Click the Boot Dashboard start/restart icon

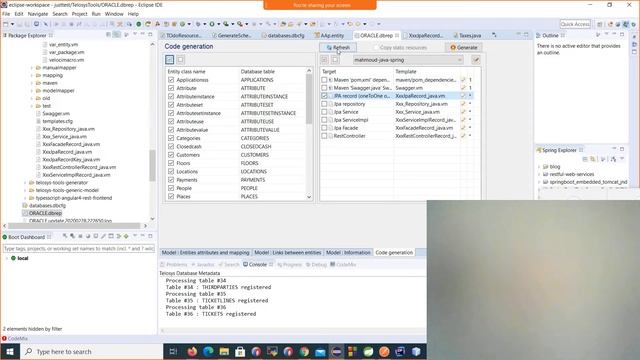point(65,236)
